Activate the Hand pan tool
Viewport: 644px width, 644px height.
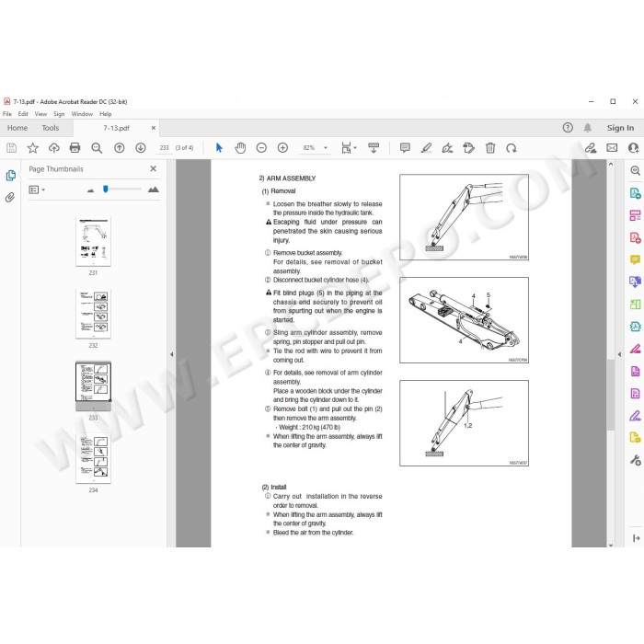coord(240,148)
